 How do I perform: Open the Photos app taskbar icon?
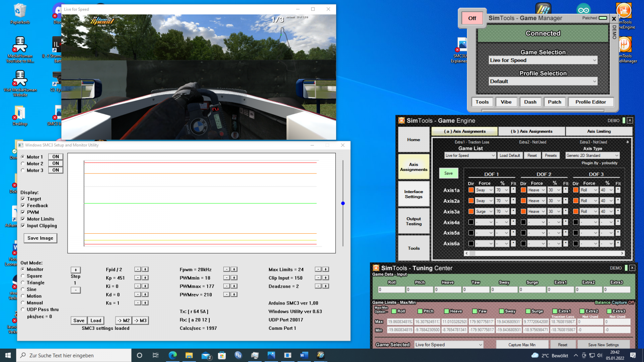click(x=271, y=355)
